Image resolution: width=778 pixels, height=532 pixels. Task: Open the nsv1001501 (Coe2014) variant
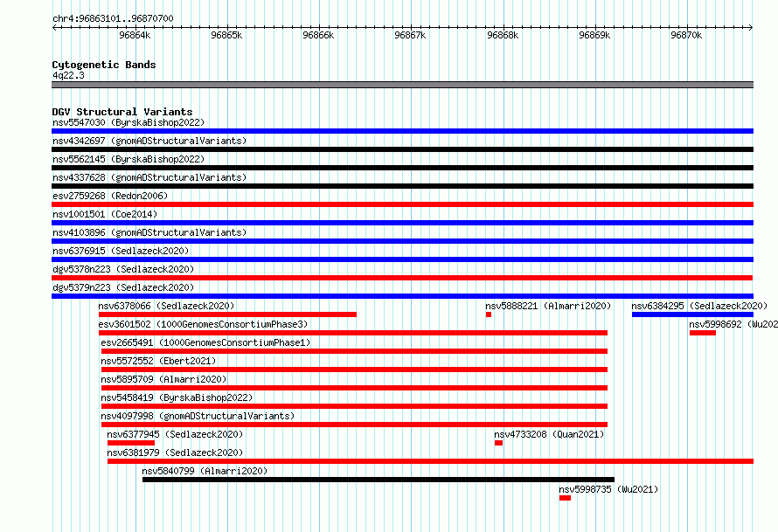tap(105, 214)
